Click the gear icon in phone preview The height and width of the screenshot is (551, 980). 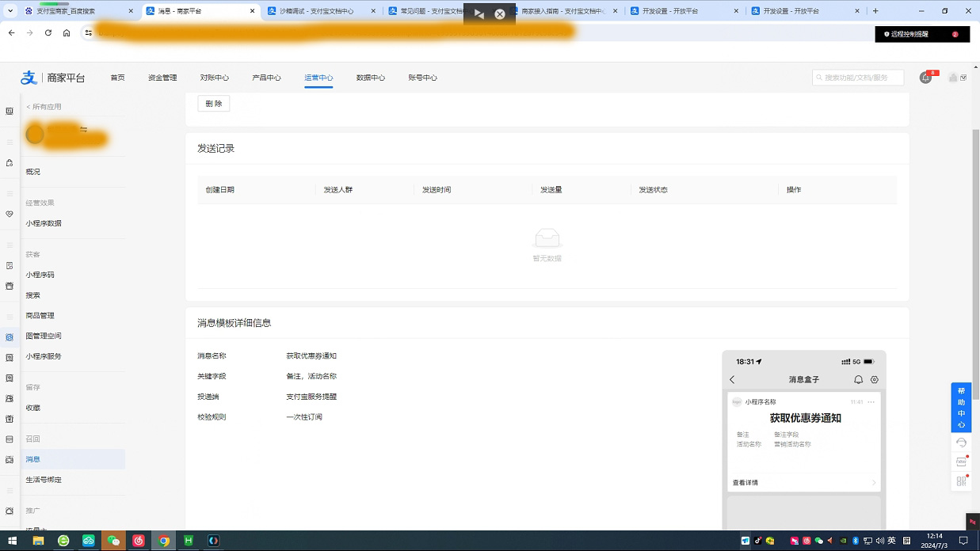[875, 380]
